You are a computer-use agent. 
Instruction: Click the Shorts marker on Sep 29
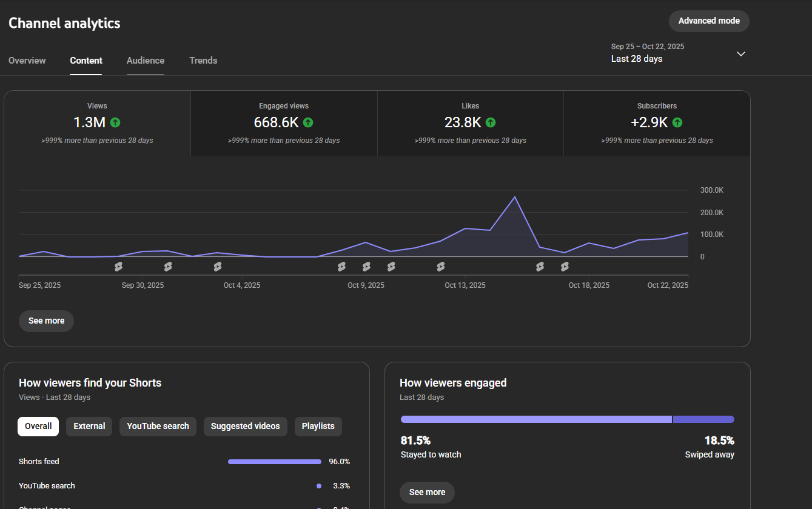click(x=118, y=267)
